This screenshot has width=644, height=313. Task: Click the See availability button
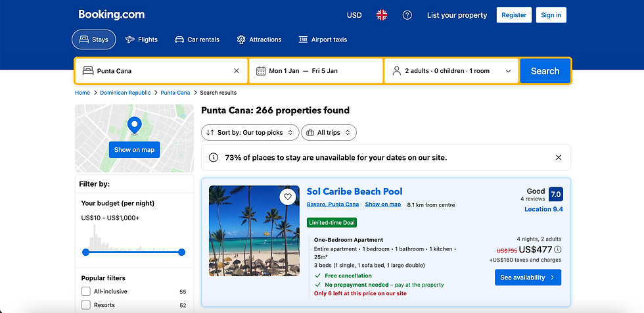pos(528,277)
